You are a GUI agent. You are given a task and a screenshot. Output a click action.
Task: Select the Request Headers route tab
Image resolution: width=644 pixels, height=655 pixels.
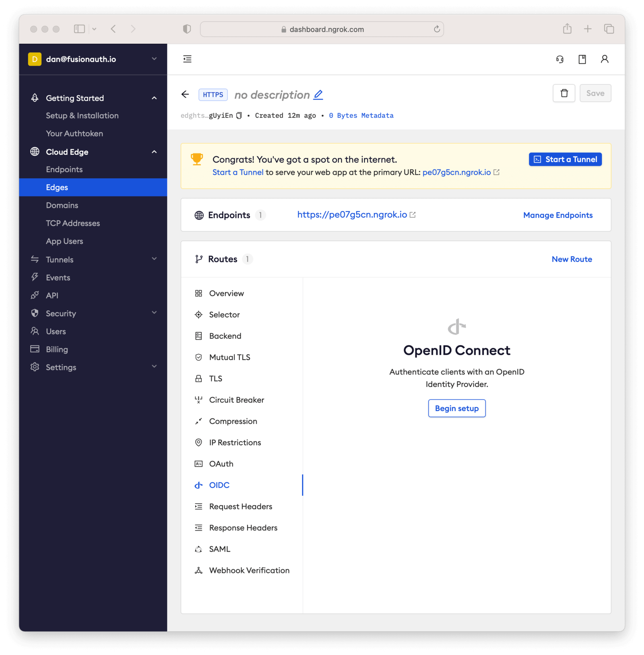(x=242, y=507)
